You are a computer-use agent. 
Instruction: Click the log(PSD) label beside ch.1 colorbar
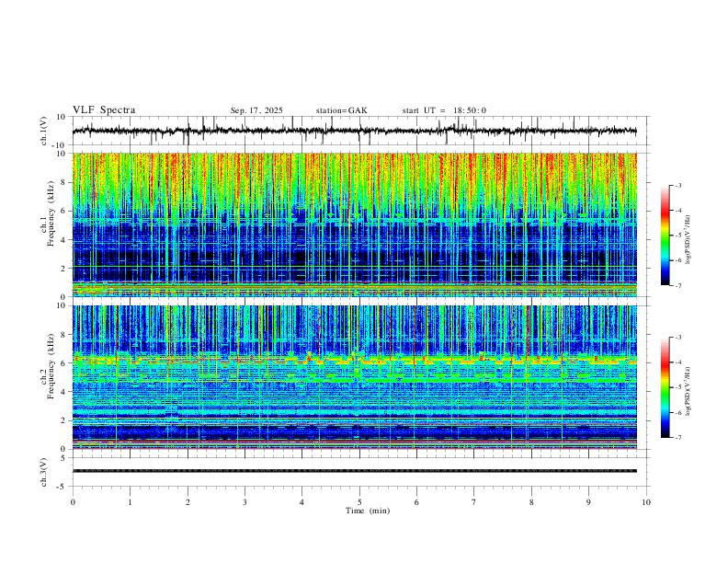tap(688, 240)
